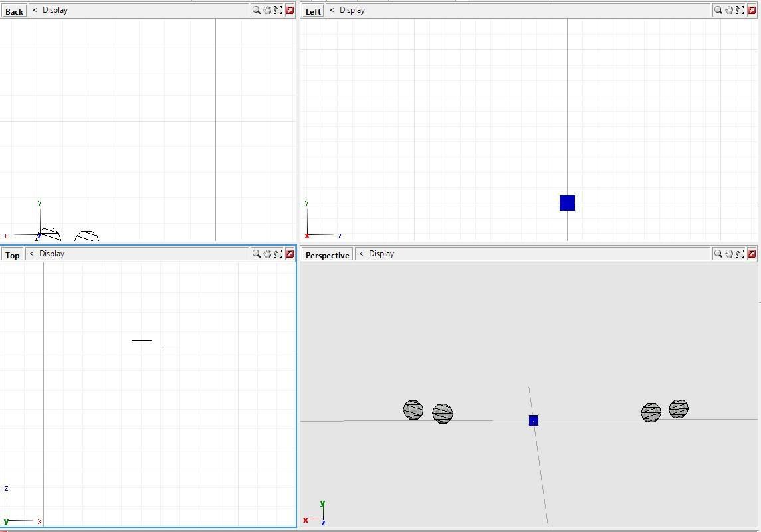Maximize the Perspective viewport with the red arrow icon
Screen dimensions: 761x532
click(x=752, y=254)
